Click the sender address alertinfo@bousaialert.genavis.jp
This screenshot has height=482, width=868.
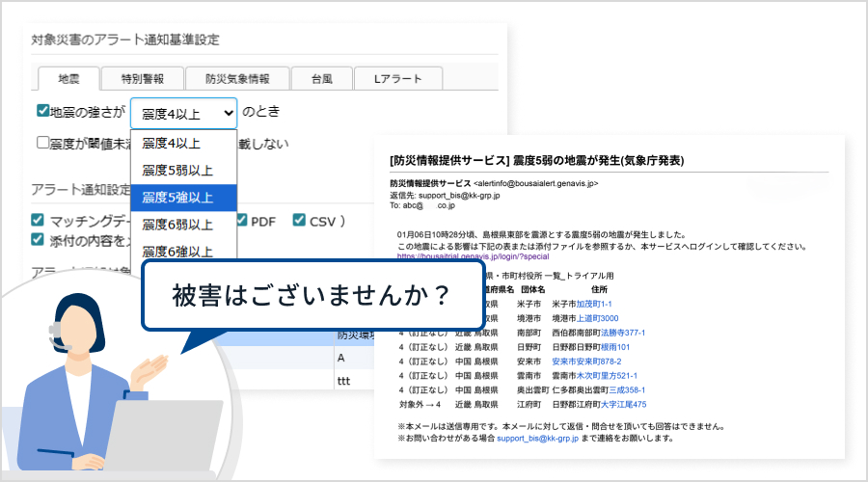pyautogui.click(x=535, y=183)
